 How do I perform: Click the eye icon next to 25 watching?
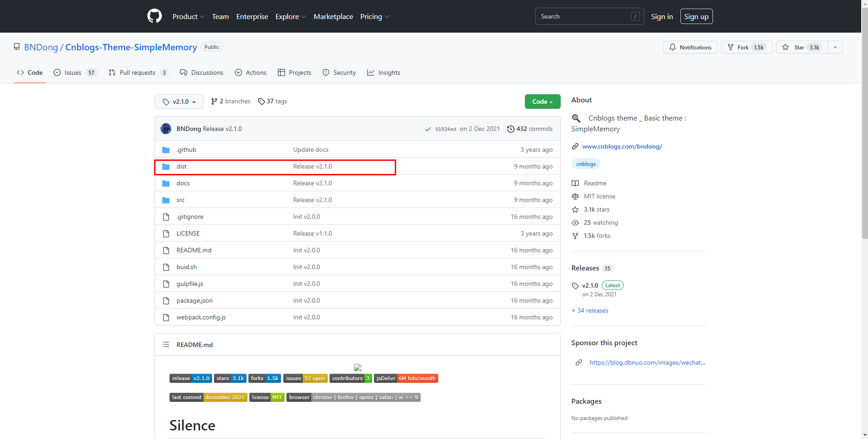575,222
